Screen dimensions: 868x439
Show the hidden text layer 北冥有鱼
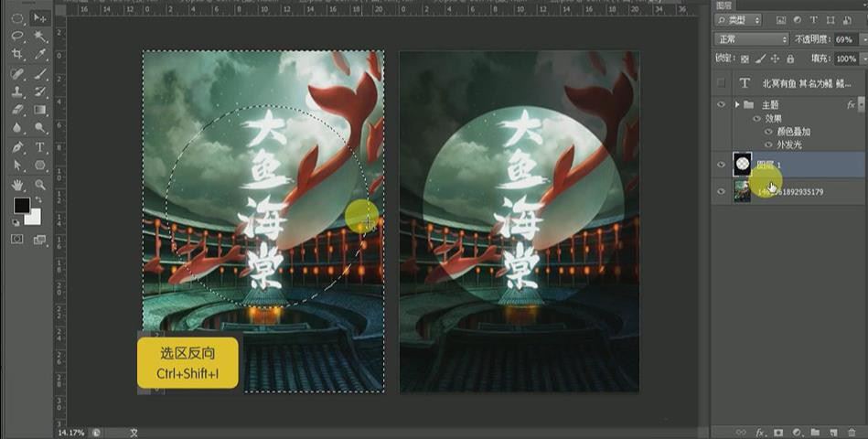pyautogui.click(x=721, y=83)
